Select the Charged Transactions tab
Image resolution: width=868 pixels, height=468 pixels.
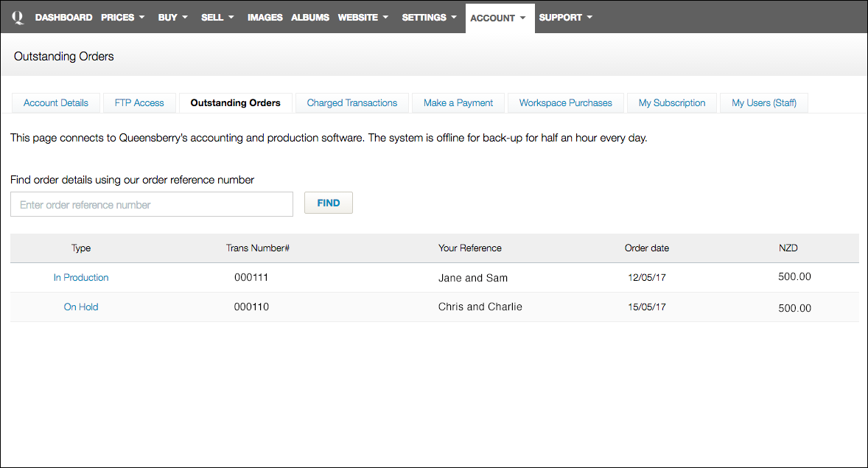(352, 103)
